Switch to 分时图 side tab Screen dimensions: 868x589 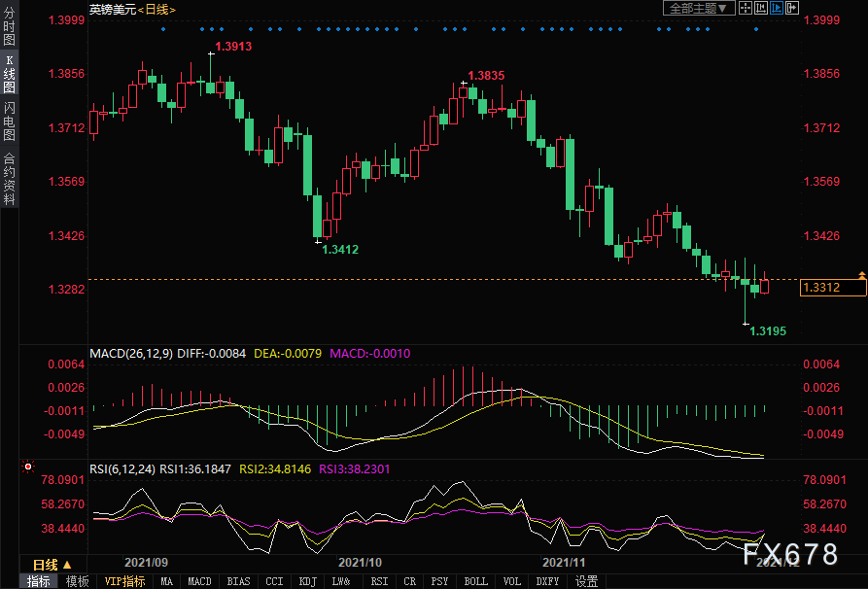tap(10, 26)
